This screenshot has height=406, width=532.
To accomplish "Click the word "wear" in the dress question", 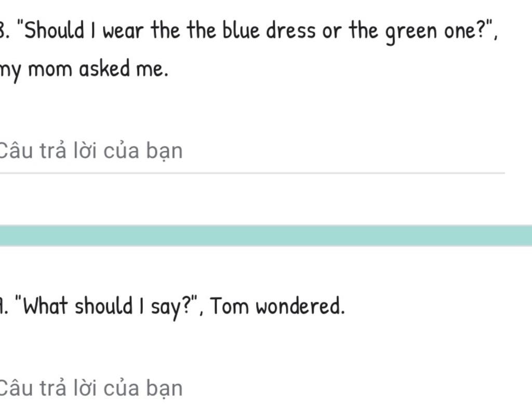I will tap(123, 31).
